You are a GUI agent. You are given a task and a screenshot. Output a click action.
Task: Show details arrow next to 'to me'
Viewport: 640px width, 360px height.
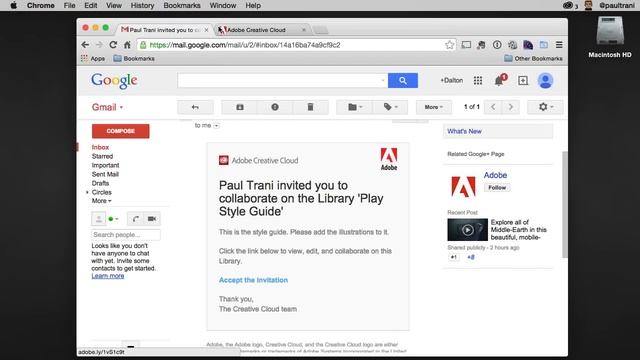click(217, 126)
